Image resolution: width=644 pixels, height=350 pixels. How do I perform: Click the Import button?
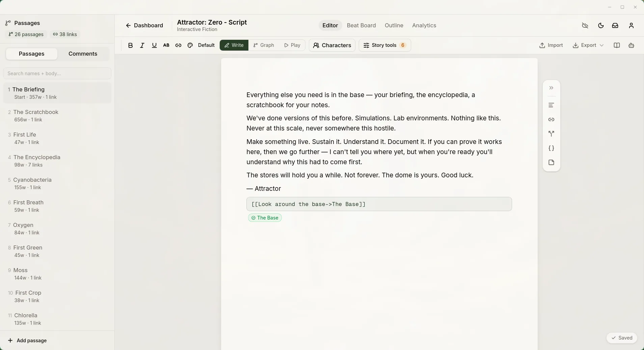click(551, 45)
